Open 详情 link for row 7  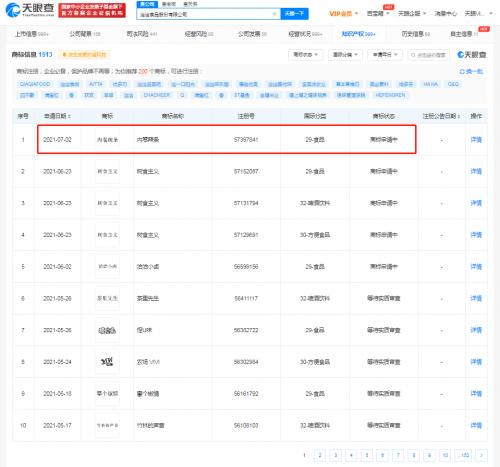coord(476,330)
